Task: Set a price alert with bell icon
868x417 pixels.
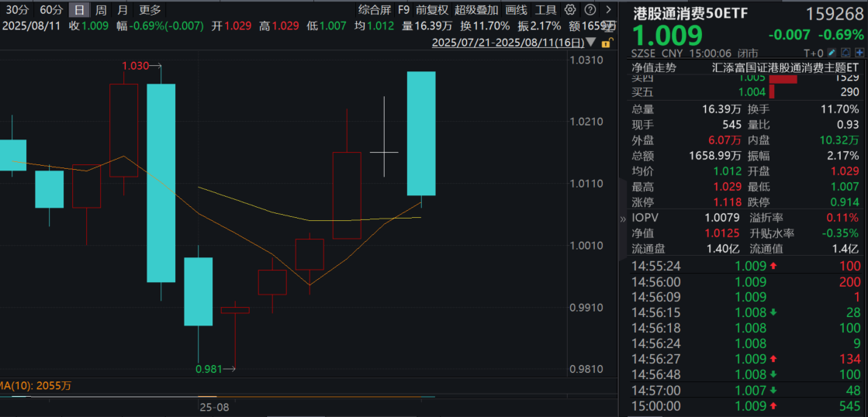Action: pos(845,53)
